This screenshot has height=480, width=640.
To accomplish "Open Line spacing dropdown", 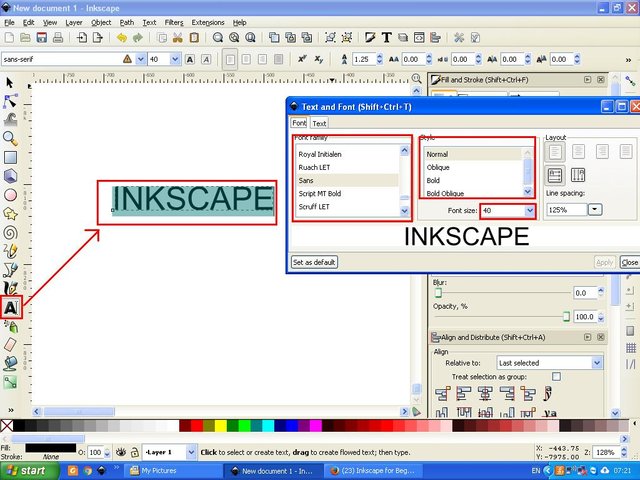I will 595,210.
